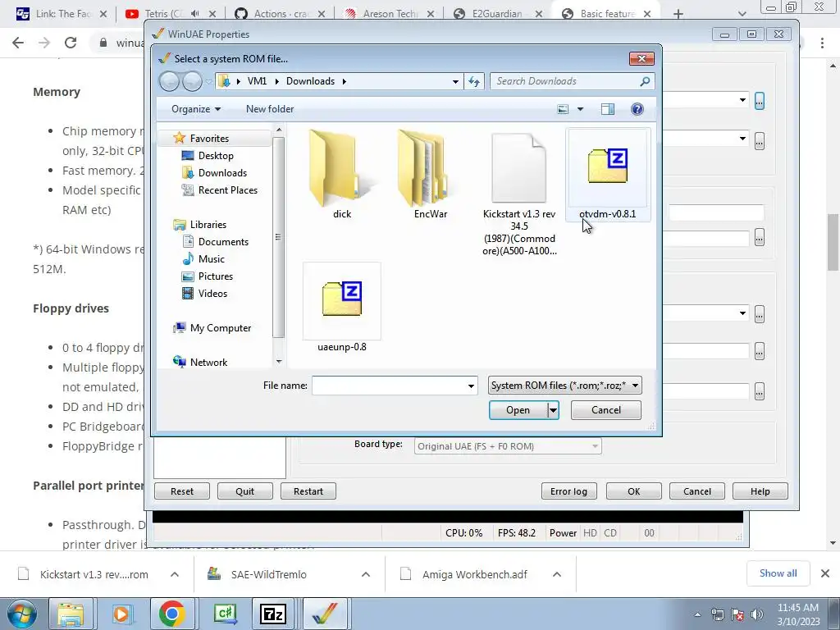Open Error log in WinUAE Properties
The width and height of the screenshot is (840, 630).
click(568, 491)
